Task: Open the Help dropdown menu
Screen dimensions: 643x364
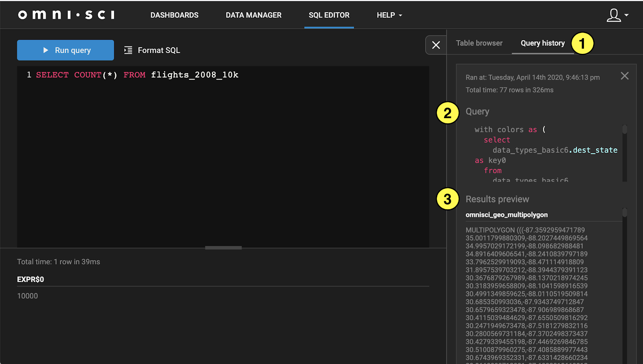Action: click(389, 15)
